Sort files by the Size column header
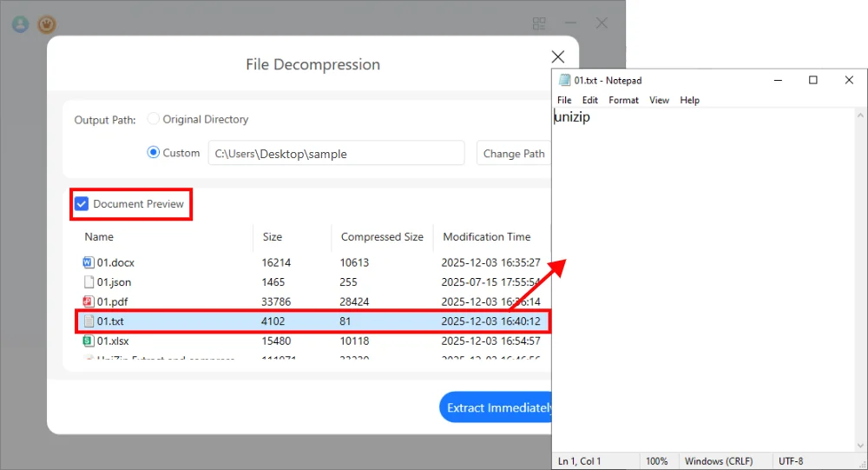This screenshot has height=470, width=868. [x=272, y=237]
